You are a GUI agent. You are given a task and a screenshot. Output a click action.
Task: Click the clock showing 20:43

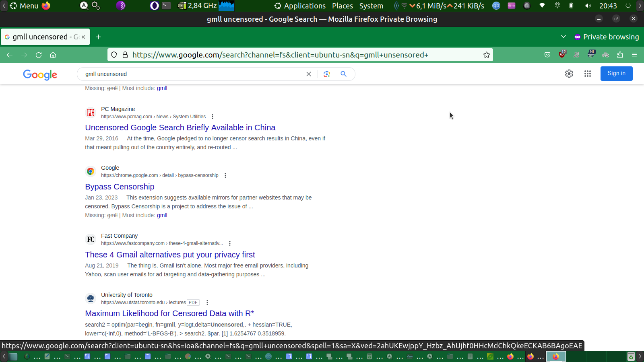(x=608, y=6)
